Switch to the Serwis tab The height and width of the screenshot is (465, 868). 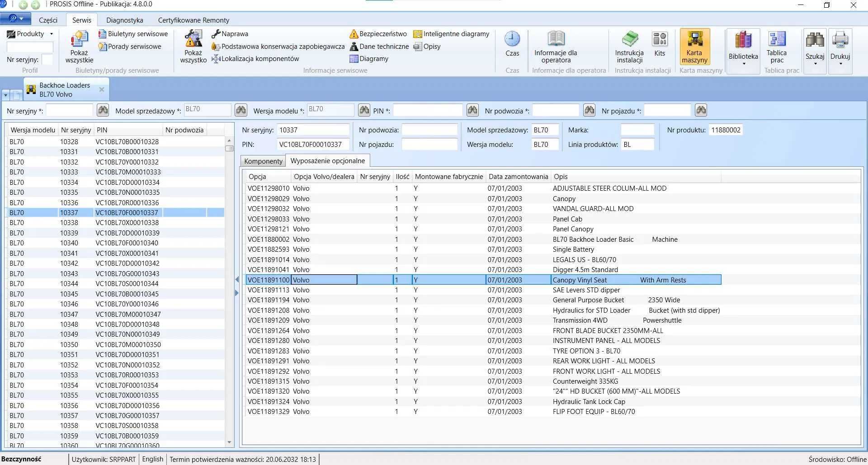[82, 20]
